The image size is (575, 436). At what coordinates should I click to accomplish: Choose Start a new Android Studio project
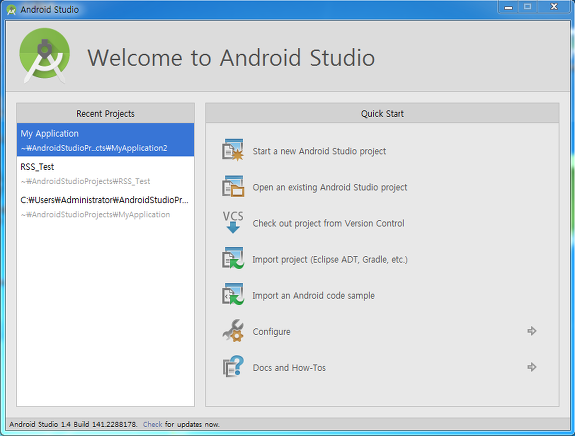[x=319, y=151]
